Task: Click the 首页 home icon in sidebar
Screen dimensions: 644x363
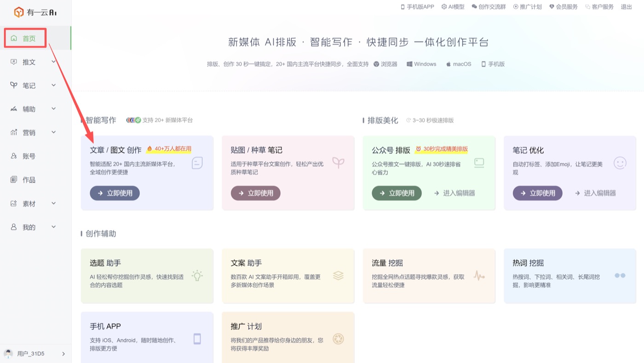Action: pos(14,38)
